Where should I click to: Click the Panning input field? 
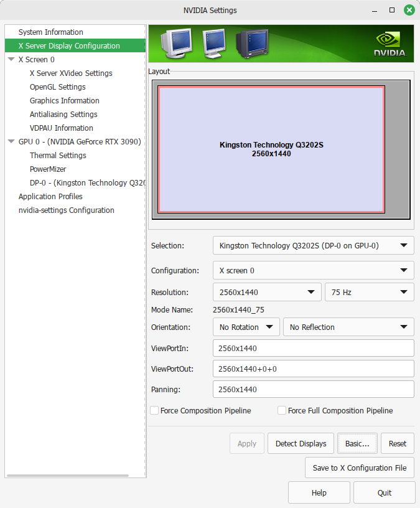click(x=313, y=390)
